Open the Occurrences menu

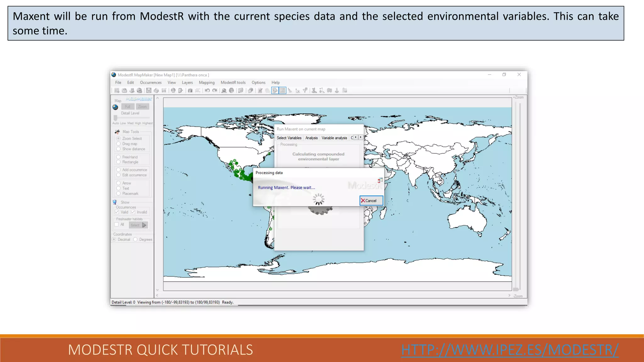pyautogui.click(x=151, y=82)
